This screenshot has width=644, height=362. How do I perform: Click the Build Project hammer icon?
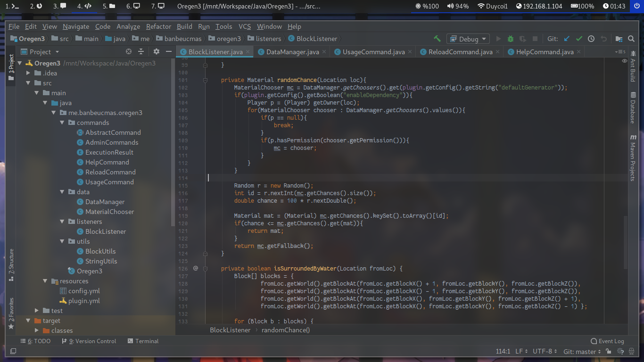click(x=437, y=39)
